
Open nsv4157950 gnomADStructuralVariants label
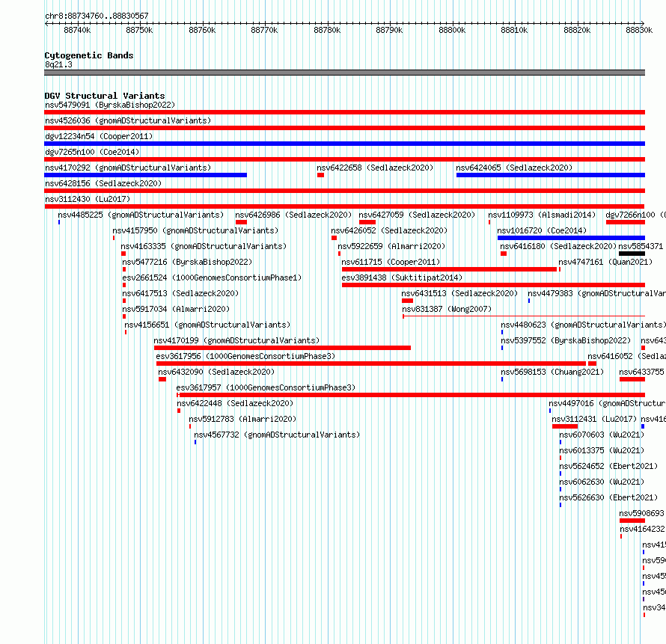click(x=195, y=230)
